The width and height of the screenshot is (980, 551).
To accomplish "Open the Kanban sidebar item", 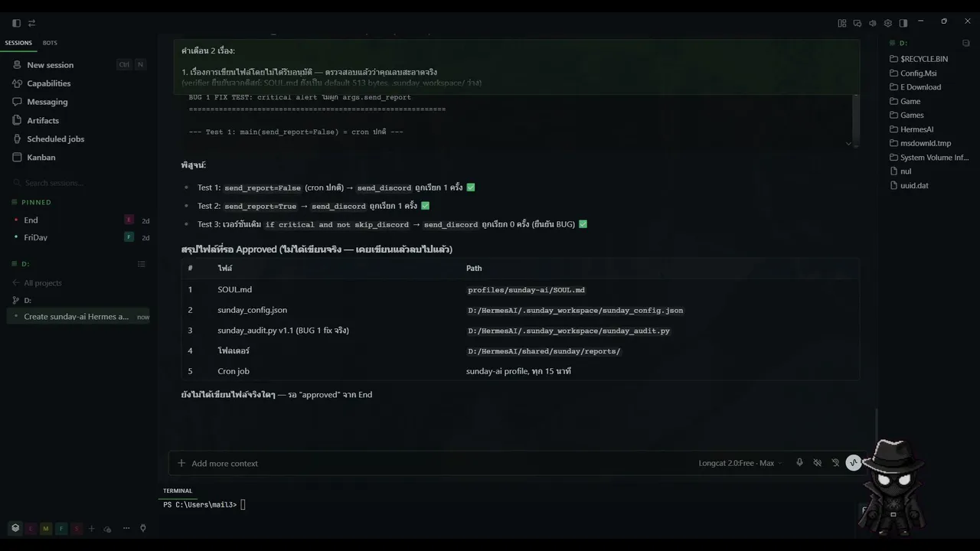I will tap(41, 158).
